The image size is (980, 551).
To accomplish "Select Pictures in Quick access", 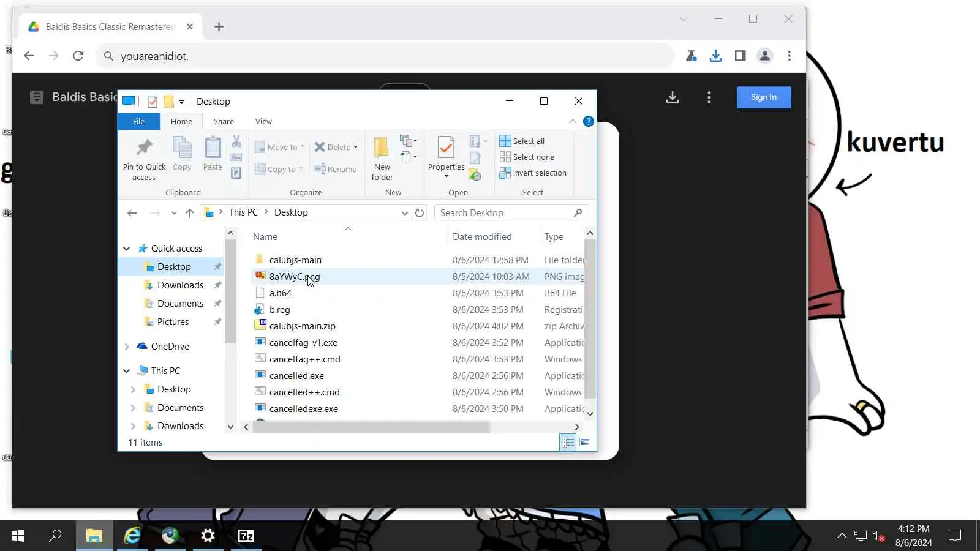I will [173, 322].
